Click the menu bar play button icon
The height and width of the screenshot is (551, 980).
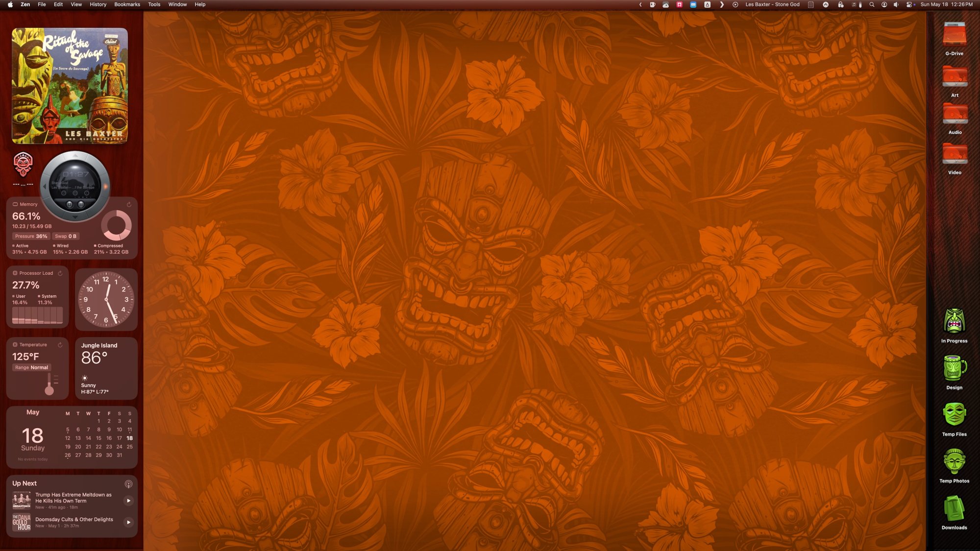coord(735,4)
